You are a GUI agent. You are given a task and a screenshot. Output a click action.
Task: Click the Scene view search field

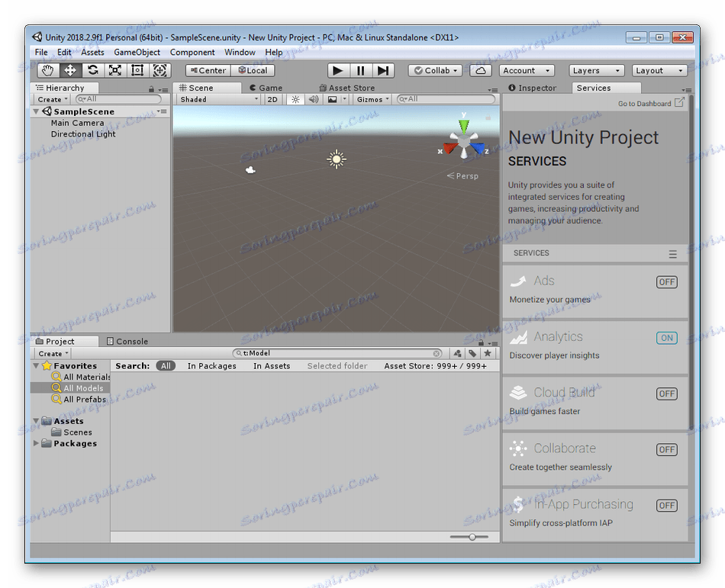pos(446,99)
